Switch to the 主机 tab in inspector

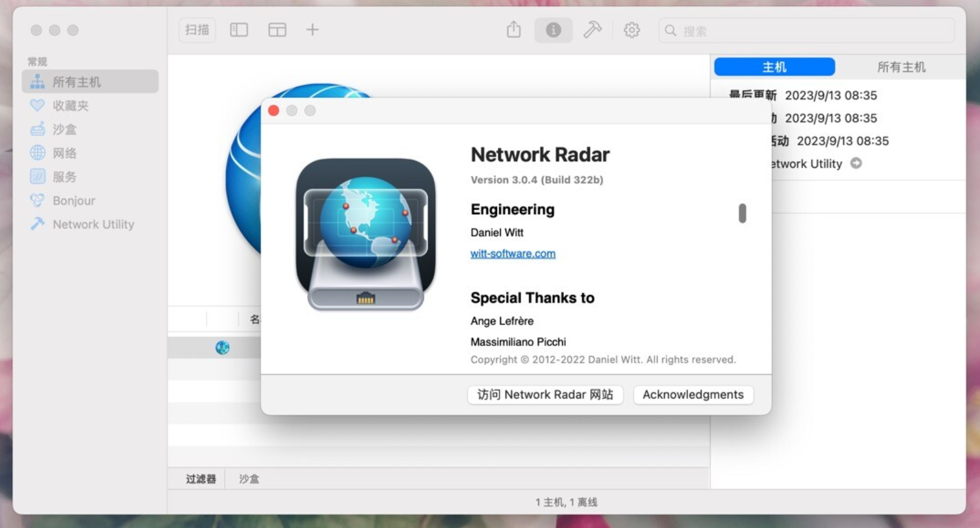(x=774, y=67)
